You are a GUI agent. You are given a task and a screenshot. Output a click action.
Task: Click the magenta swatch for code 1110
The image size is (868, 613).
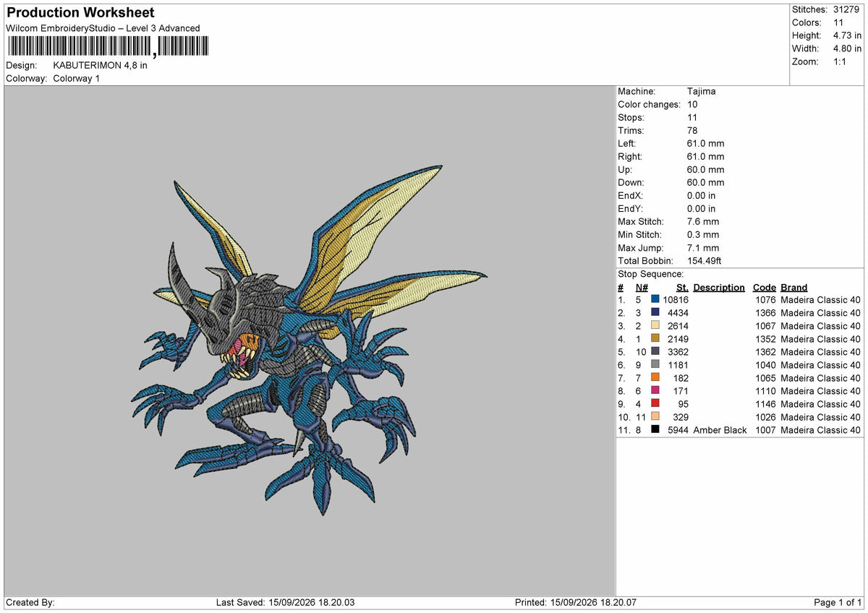(x=655, y=391)
